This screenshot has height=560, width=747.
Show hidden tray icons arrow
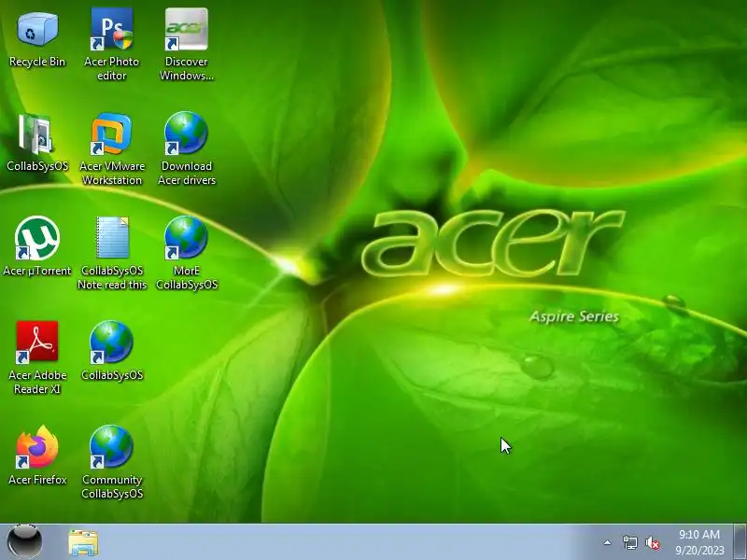pos(608,542)
